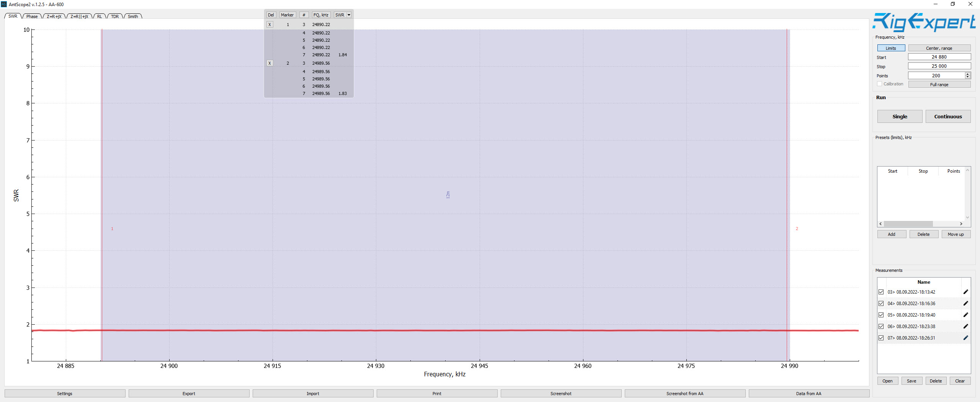The image size is (980, 402).
Task: Edit name of measurement 07> 08.09.2022-18:26:31
Action: [965, 338]
